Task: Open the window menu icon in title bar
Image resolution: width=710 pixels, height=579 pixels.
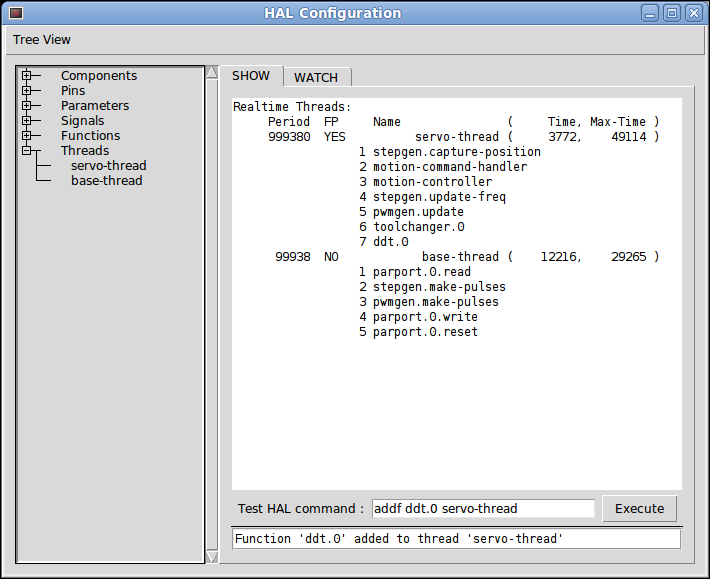Action: tap(16, 13)
